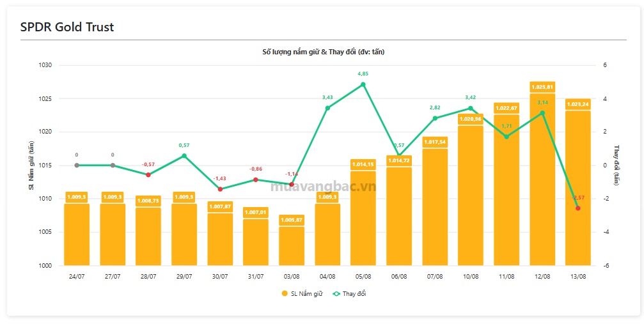
Task: Select the red -0,86 line point
Action: pos(256,180)
